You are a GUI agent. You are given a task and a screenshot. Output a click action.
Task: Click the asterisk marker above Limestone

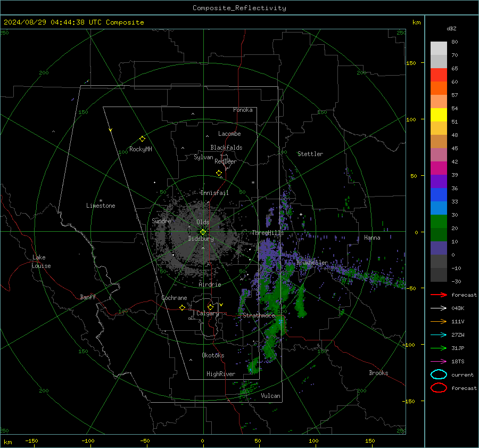pos(101,201)
